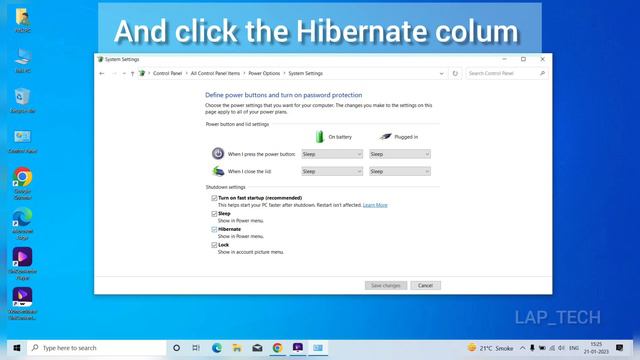Open Mail app from taskbar

pyautogui.click(x=257, y=348)
